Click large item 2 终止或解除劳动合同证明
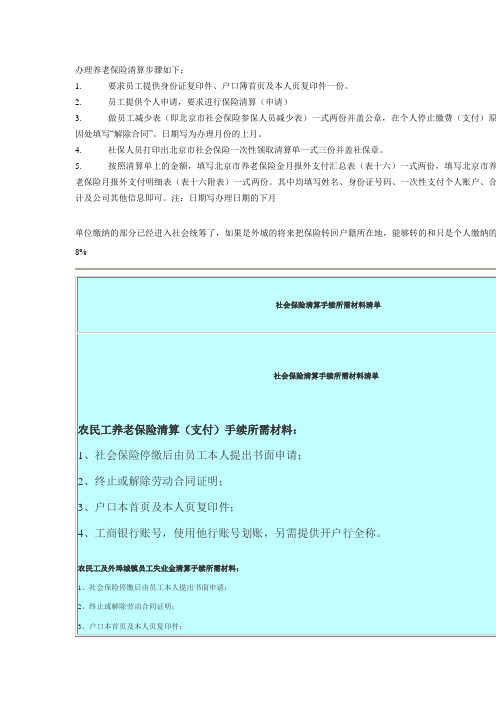Image resolution: width=496 pixels, height=702 pixels. (x=150, y=482)
